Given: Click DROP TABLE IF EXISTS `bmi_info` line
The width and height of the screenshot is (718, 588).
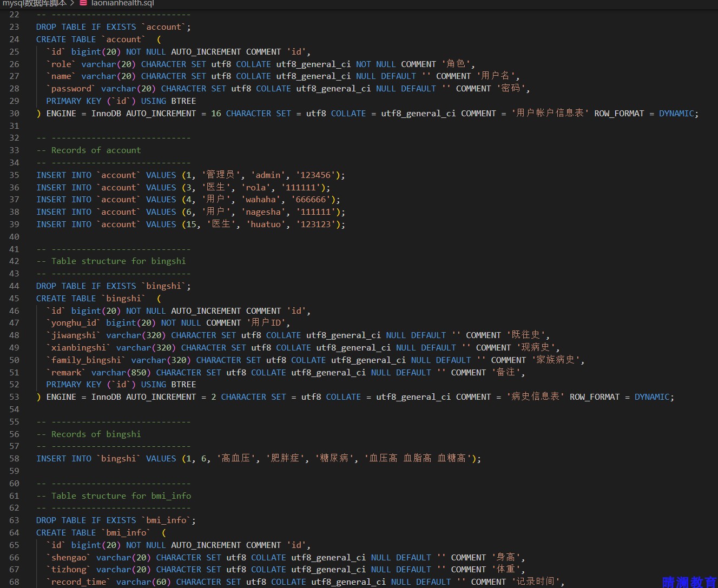Looking at the screenshot, I should pos(116,520).
